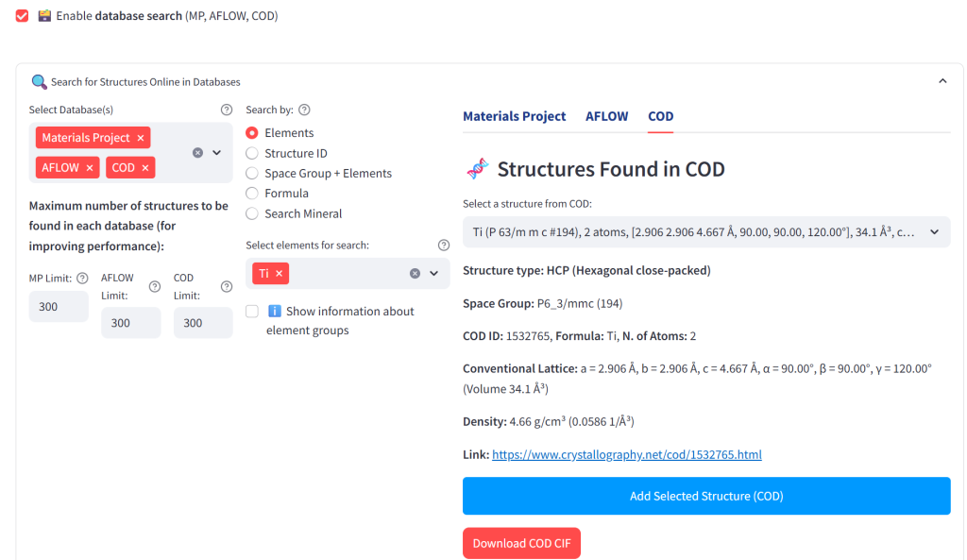This screenshot has height=560, width=967.
Task: Show help for MP Limit
Action: pyautogui.click(x=82, y=278)
